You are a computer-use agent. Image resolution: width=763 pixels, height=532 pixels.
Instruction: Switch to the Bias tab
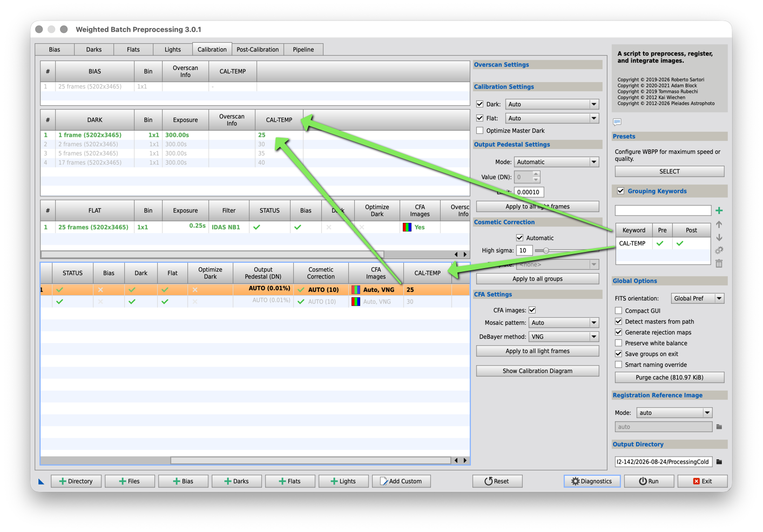tap(55, 50)
